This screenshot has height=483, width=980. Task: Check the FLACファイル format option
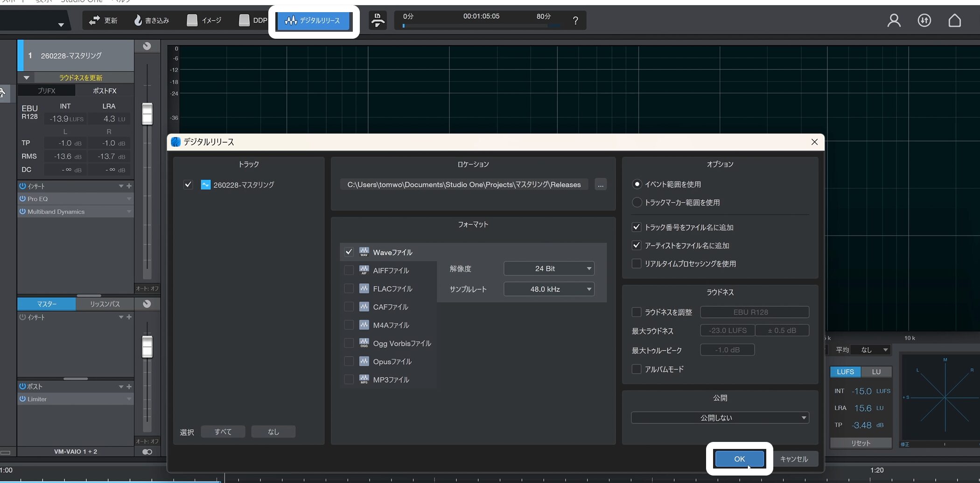349,288
